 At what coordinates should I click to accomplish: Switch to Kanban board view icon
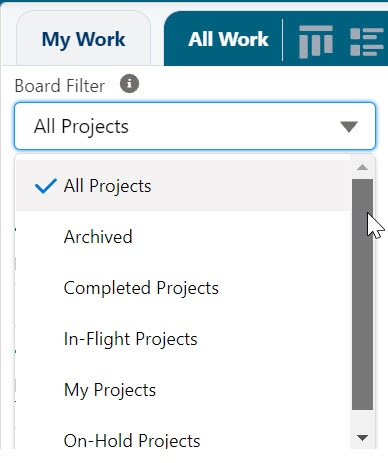316,41
